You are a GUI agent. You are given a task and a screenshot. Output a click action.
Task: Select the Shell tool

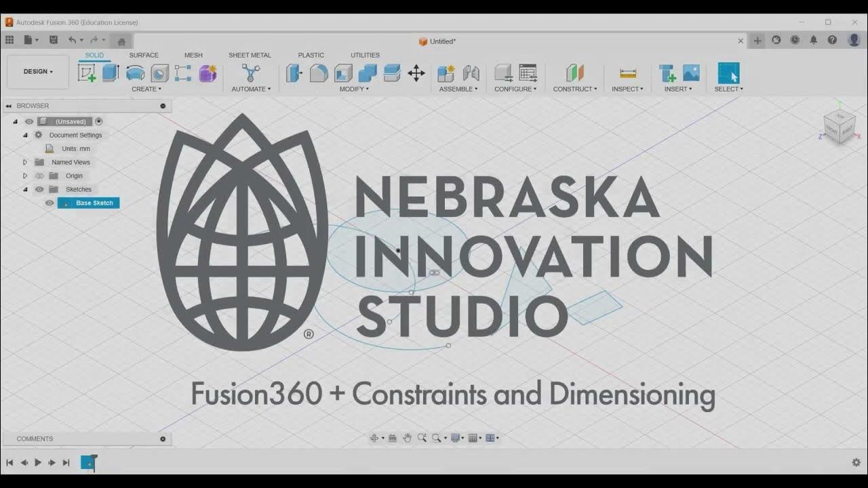coord(343,73)
